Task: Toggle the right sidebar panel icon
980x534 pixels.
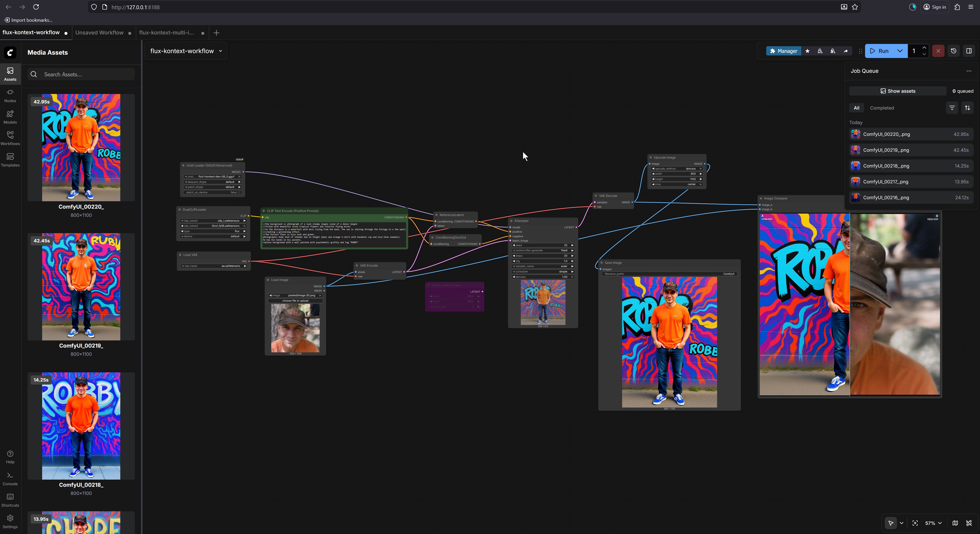Action: (x=969, y=51)
